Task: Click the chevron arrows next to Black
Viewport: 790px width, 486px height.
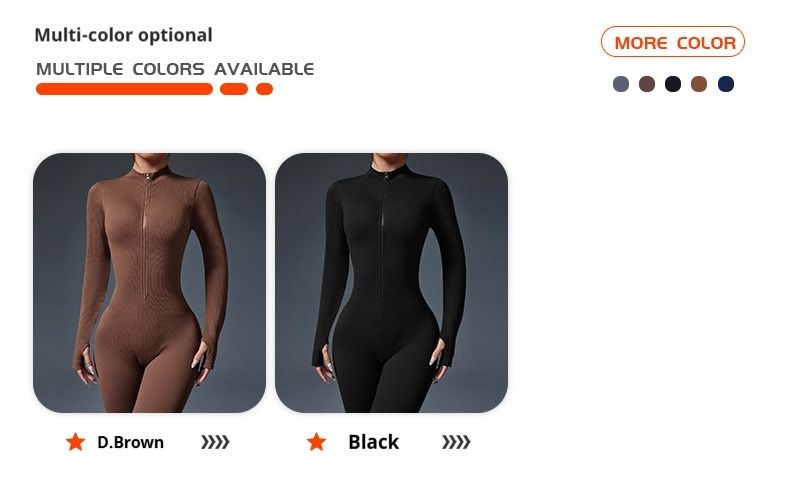Action: click(x=456, y=442)
